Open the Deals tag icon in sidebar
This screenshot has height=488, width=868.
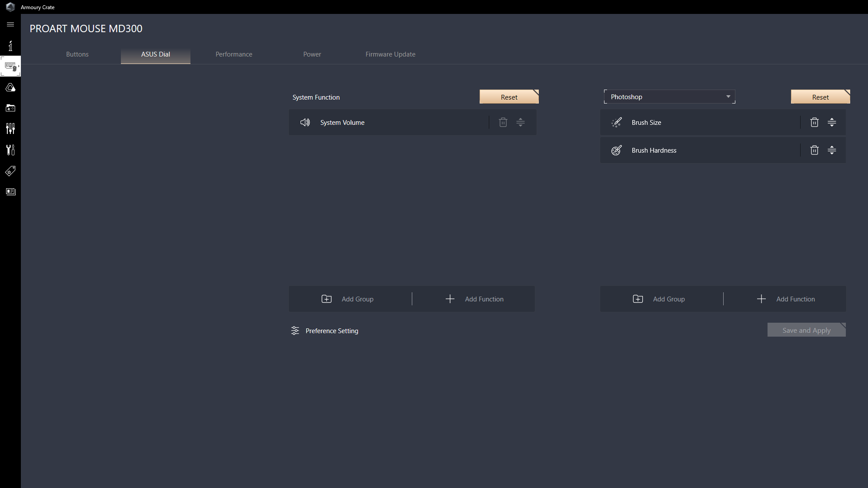tap(10, 171)
